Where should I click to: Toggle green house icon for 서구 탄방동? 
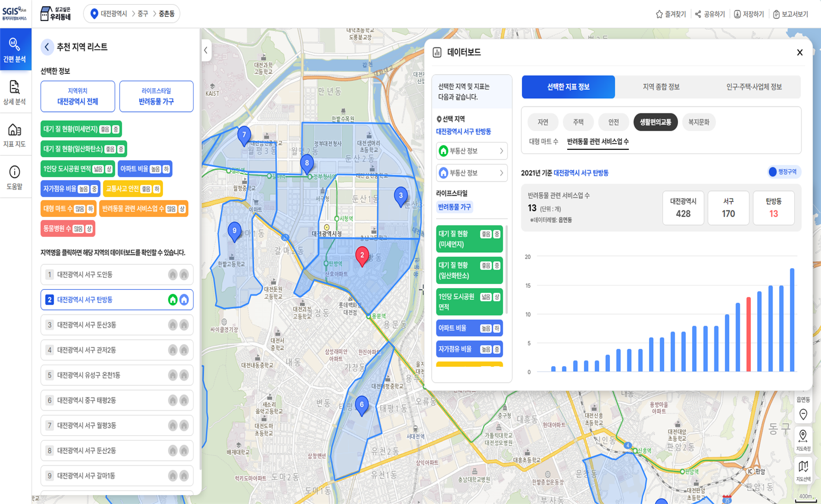pos(173,300)
